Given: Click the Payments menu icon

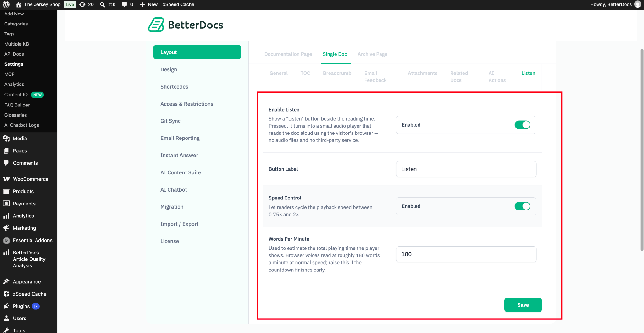Looking at the screenshot, I should (x=6, y=204).
